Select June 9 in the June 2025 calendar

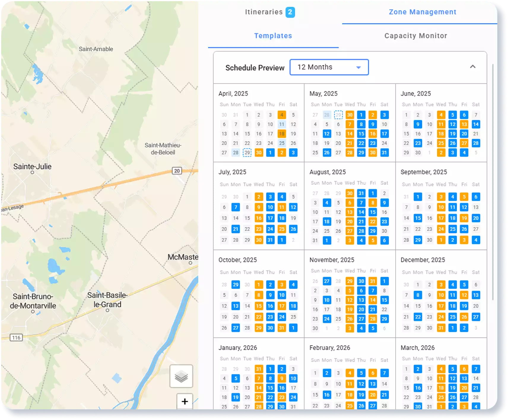(418, 124)
